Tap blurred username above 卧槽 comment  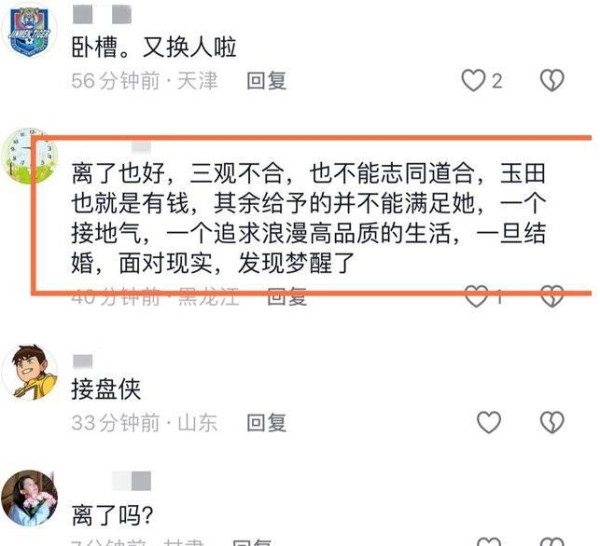102,15
